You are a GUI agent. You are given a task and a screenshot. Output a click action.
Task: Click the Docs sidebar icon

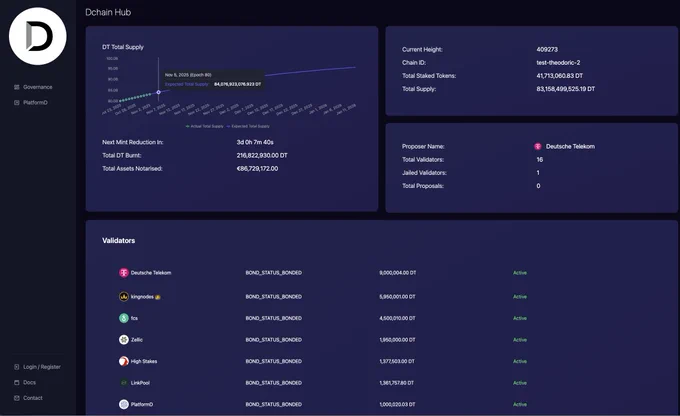tap(16, 383)
